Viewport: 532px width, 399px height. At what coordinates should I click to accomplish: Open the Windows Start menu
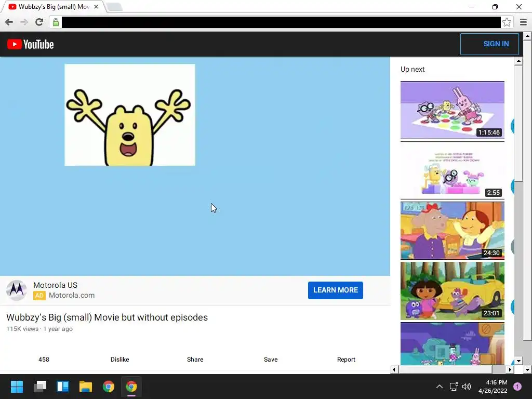[17, 387]
